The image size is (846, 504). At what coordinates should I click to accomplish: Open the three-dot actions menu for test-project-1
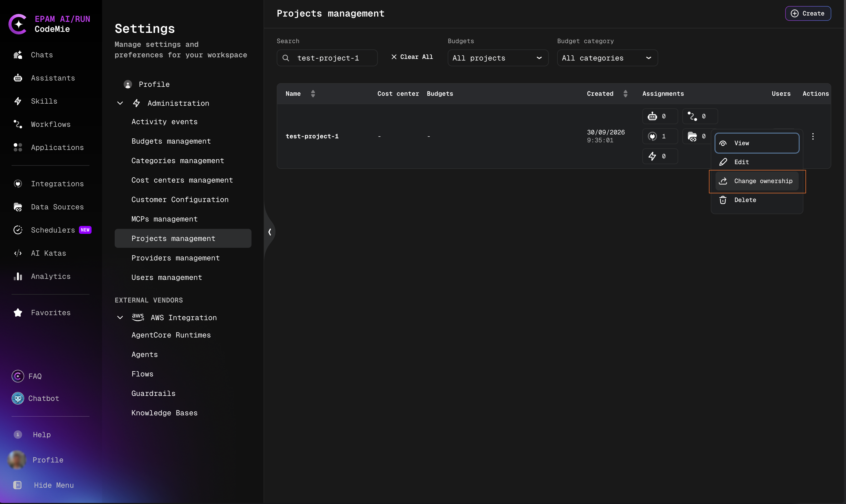click(x=813, y=136)
